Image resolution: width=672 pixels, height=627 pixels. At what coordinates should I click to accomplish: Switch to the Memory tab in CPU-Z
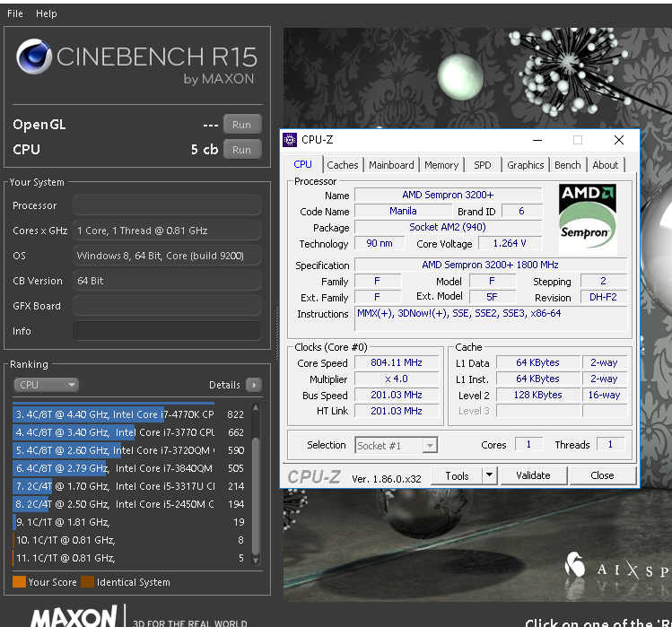[441, 165]
